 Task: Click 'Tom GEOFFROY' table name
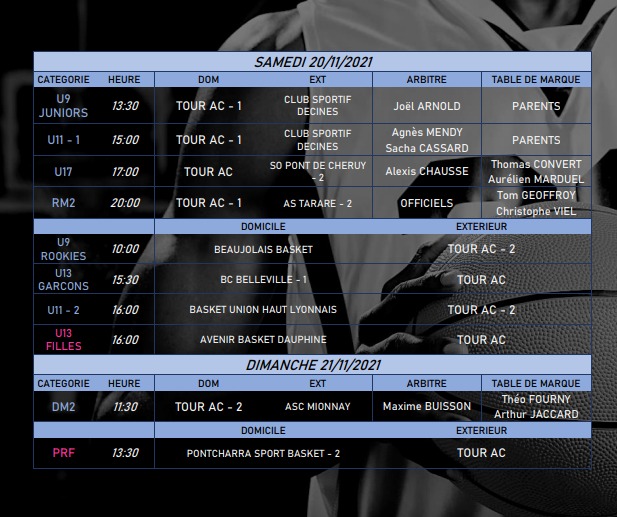pos(536,195)
